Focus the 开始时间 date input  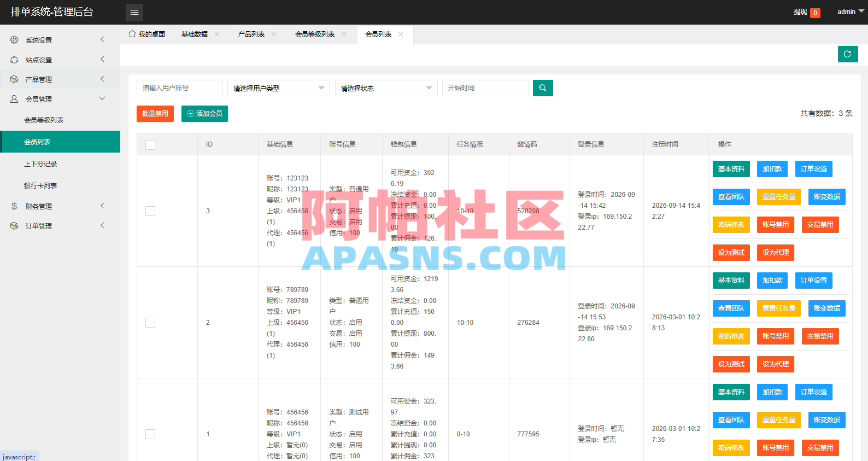coord(485,88)
